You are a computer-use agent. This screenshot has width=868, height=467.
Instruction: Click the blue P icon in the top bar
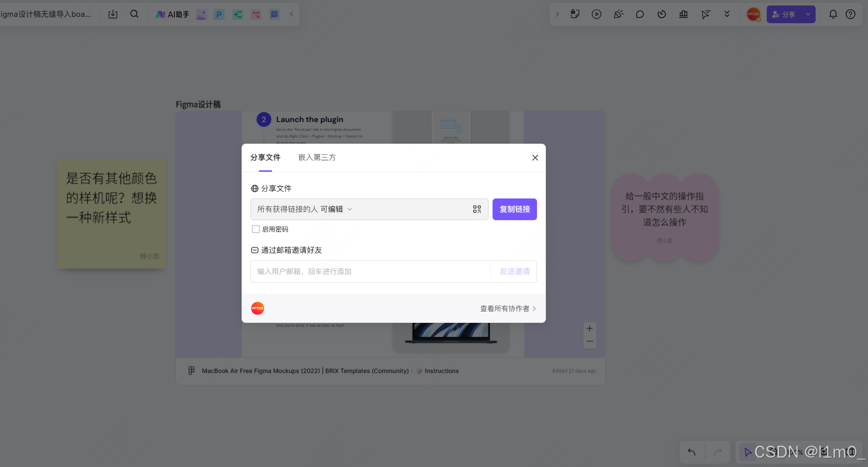click(x=219, y=14)
